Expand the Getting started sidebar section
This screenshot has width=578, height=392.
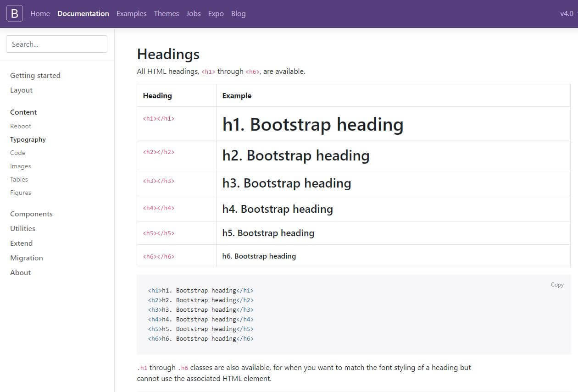tap(35, 76)
